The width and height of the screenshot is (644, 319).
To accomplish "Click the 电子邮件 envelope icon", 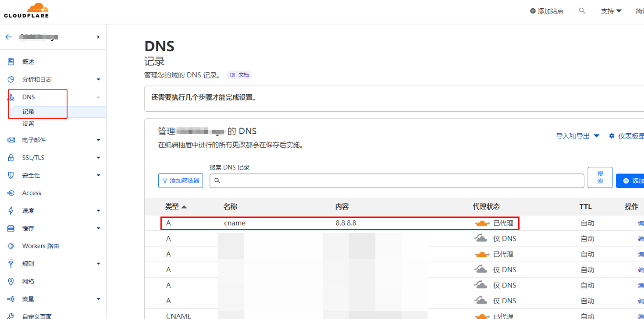I will (x=11, y=140).
